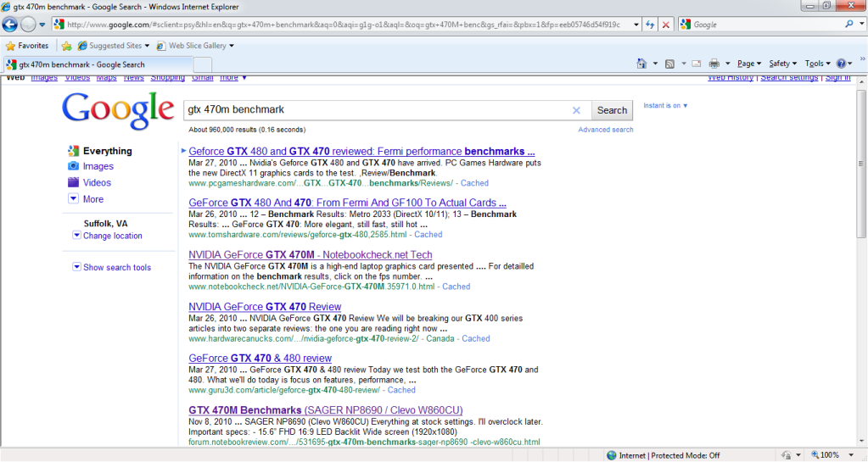Click the Web Slice Gallery icon
The height and width of the screenshot is (462, 868).
tap(160, 46)
